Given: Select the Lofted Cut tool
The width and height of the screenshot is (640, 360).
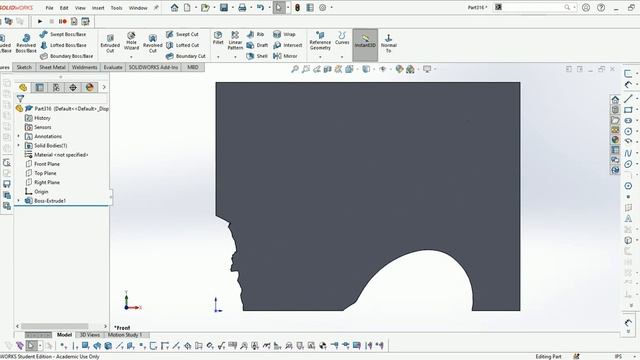Looking at the screenshot, I should pyautogui.click(x=182, y=45).
